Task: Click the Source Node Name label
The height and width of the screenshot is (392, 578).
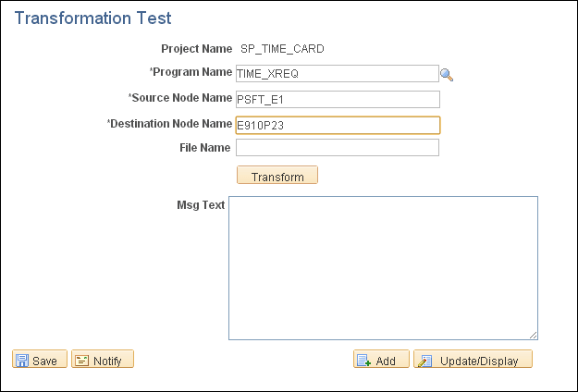Action: pos(180,98)
